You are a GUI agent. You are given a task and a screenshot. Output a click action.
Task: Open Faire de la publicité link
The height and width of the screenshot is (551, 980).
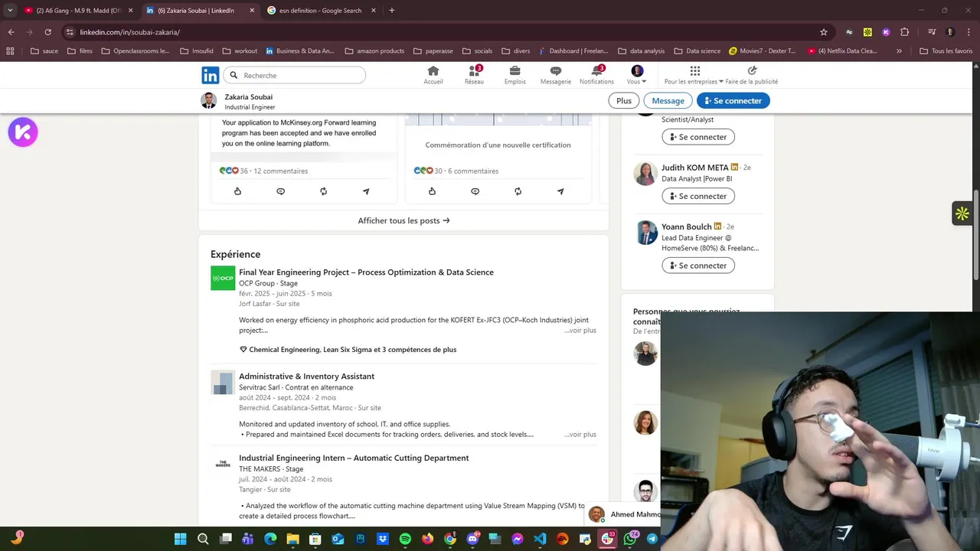coord(752,75)
